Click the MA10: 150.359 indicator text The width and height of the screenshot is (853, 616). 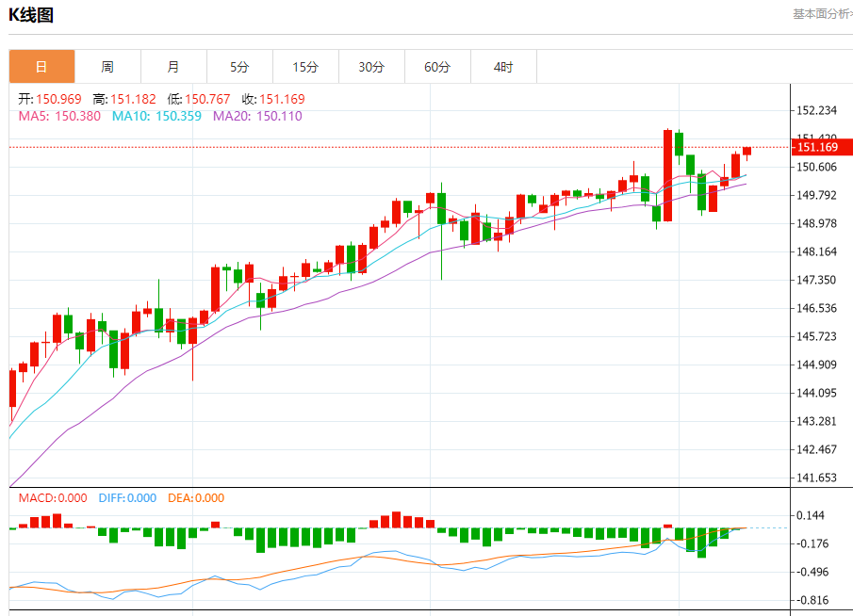tap(156, 116)
